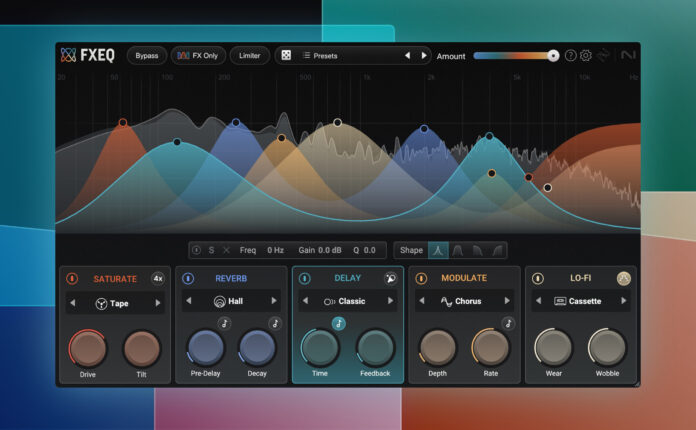Open the Hall reverb type selector
Image resolution: width=696 pixels, height=430 pixels.
pos(232,300)
